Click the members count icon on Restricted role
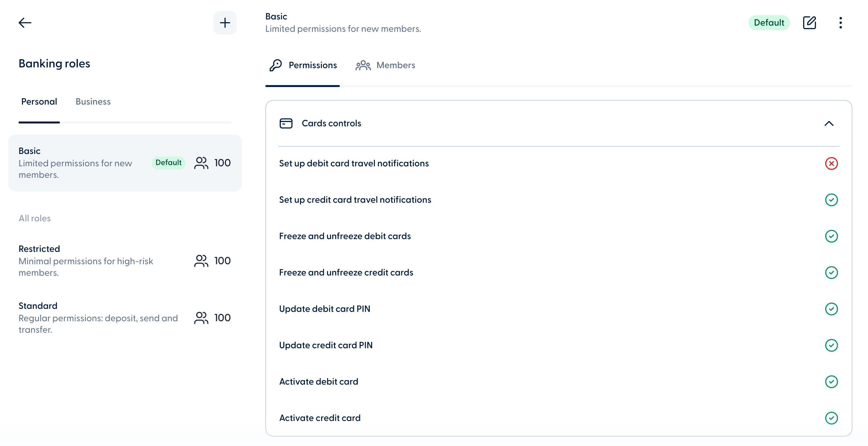This screenshot has height=446, width=868. [x=201, y=261]
